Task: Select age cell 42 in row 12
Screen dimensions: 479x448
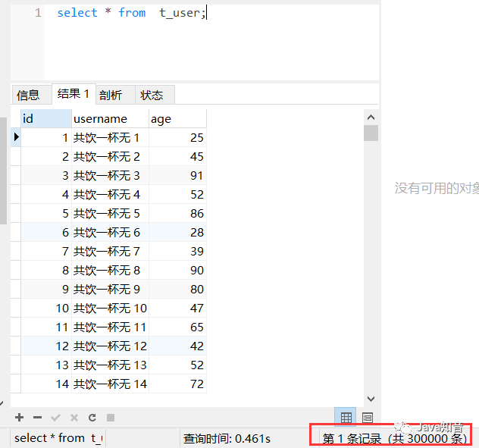Action: (x=178, y=346)
